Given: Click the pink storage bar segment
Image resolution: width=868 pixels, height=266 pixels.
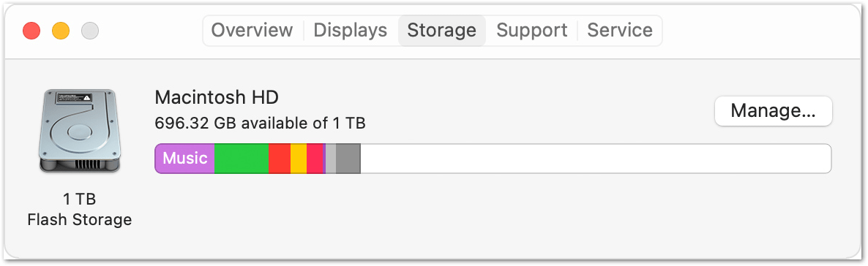Looking at the screenshot, I should tap(315, 159).
